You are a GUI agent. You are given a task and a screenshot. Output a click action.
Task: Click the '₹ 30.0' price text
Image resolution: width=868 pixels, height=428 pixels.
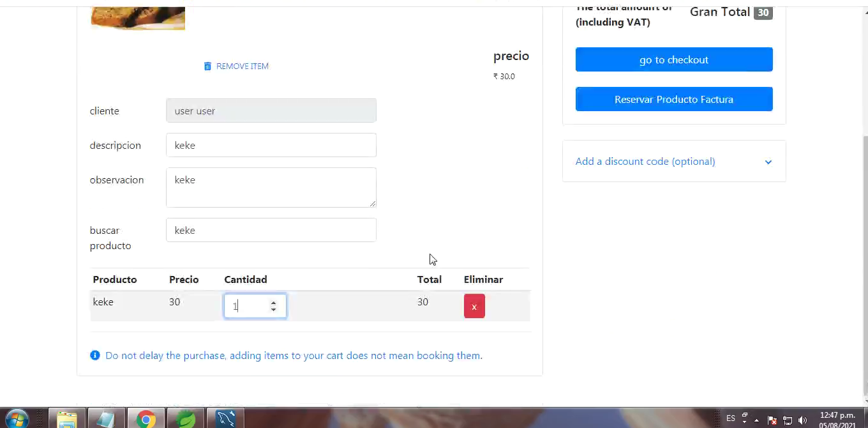coord(504,77)
